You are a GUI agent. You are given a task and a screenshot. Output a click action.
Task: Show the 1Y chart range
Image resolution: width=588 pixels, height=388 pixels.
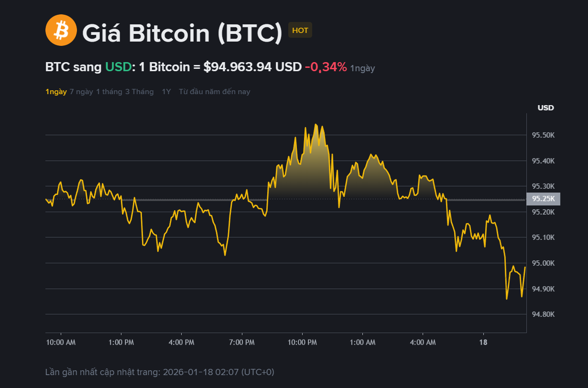166,92
